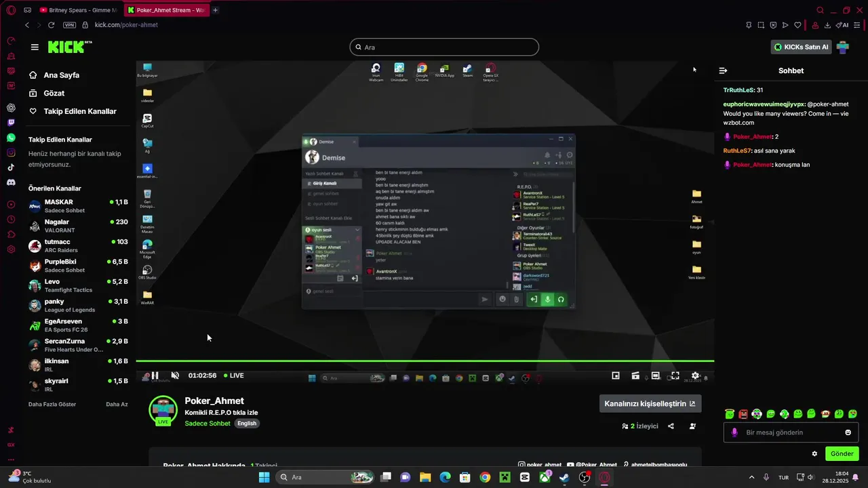The image size is (868, 488).
Task: Jump to LIVE in the player
Action: click(x=234, y=375)
